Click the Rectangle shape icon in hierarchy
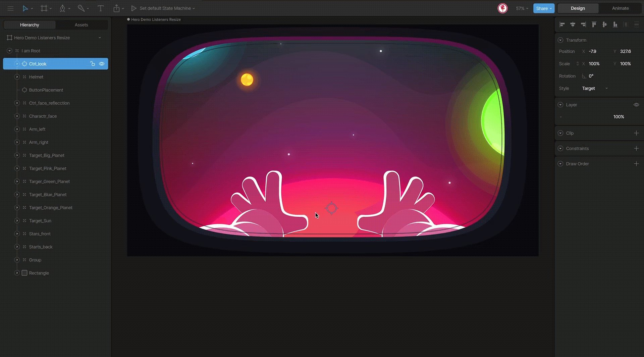 click(x=24, y=273)
